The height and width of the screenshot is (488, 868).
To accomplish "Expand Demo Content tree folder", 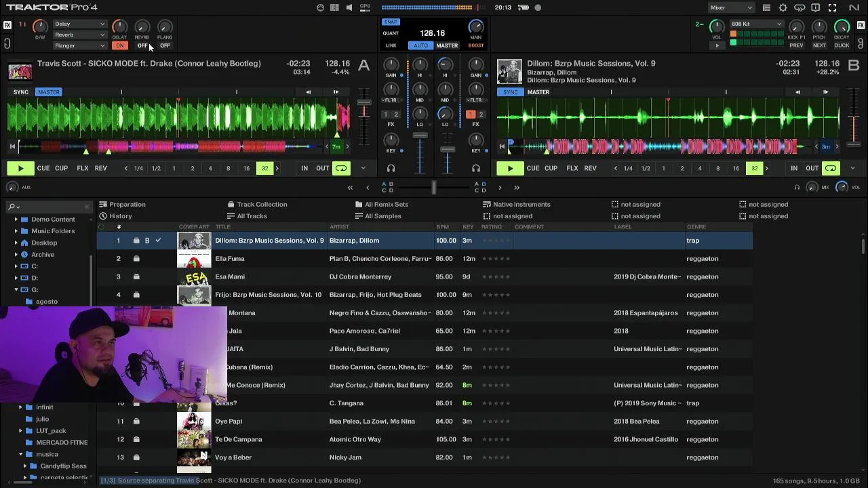I will (16, 220).
